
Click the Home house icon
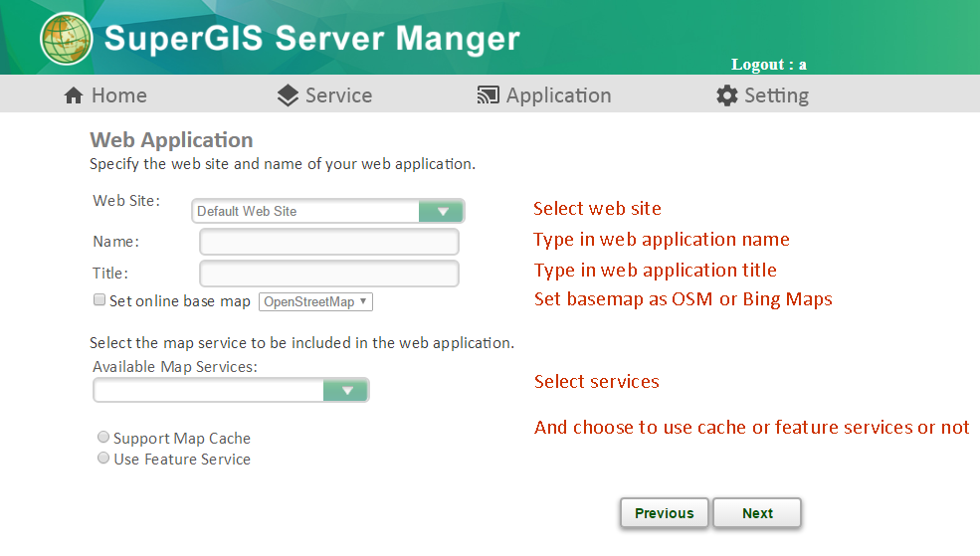(73, 95)
